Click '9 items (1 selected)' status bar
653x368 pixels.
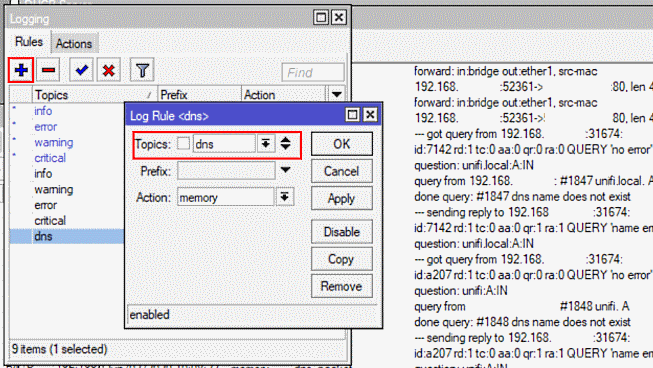click(59, 349)
